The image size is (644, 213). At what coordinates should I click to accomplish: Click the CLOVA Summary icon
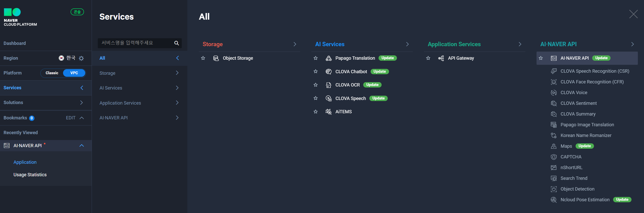pyautogui.click(x=554, y=114)
